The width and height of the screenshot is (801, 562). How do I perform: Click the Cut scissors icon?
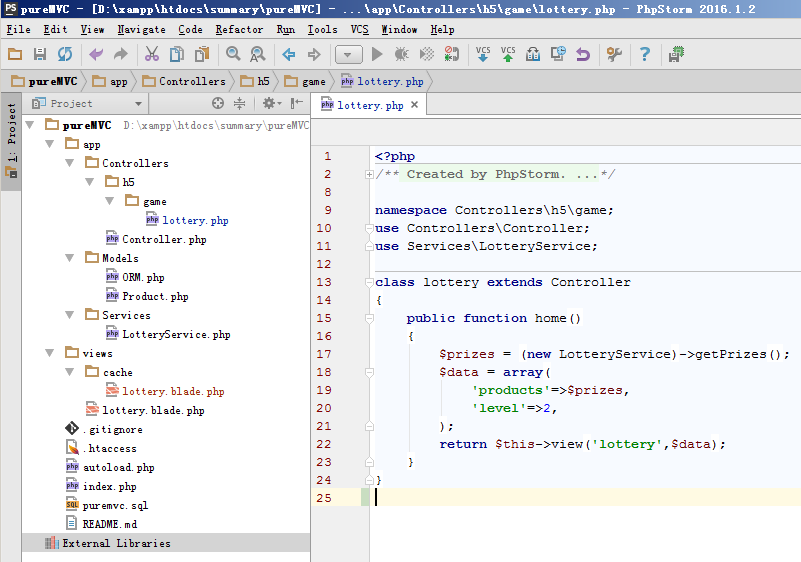click(x=152, y=54)
